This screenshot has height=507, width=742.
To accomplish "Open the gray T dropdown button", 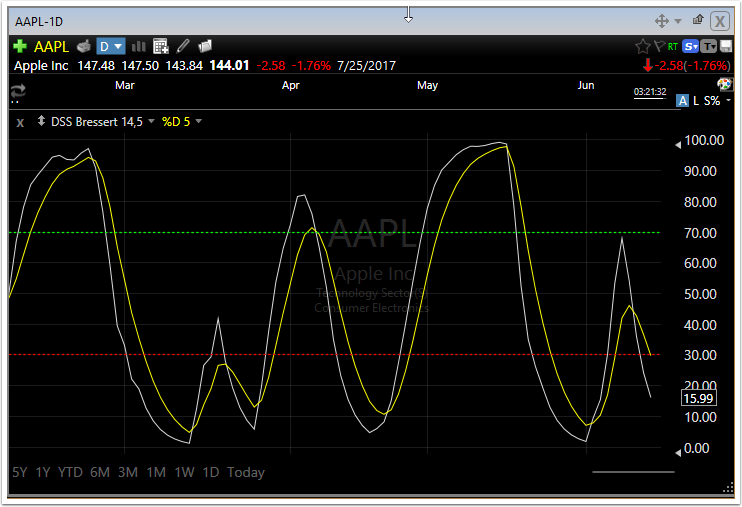I will point(708,46).
